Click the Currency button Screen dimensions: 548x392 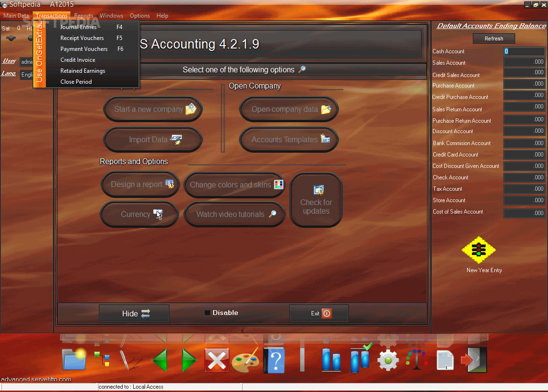pos(139,214)
